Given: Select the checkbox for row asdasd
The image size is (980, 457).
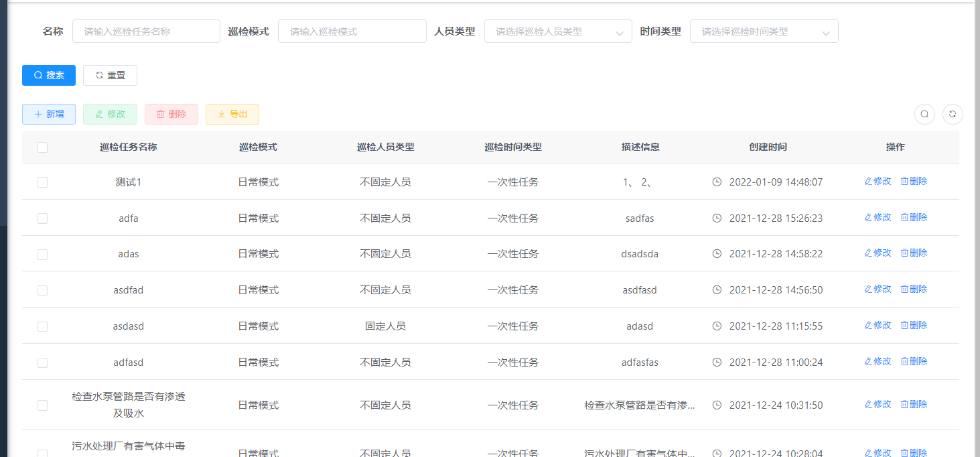Looking at the screenshot, I should click(x=42, y=326).
